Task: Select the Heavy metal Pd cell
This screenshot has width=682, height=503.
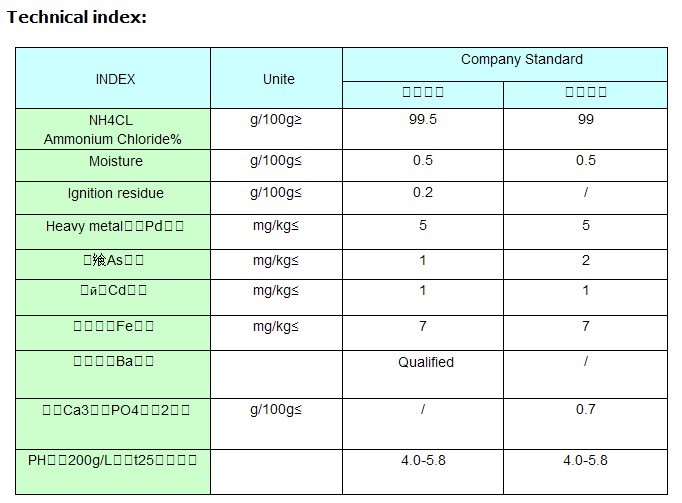Action: pyautogui.click(x=115, y=226)
